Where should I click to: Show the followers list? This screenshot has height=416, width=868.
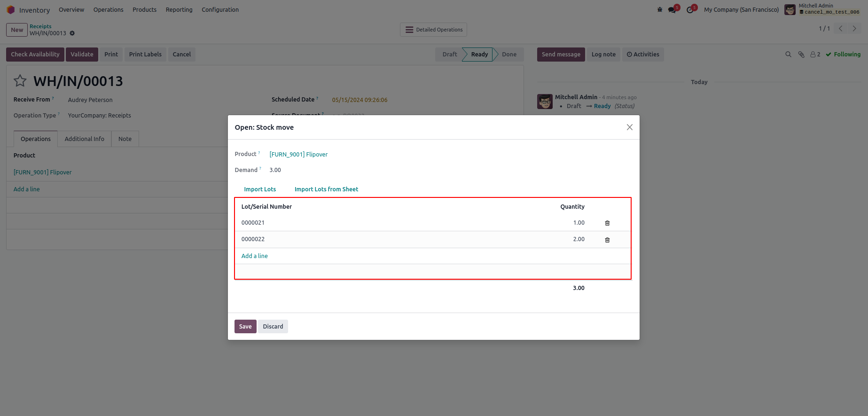[x=815, y=55]
